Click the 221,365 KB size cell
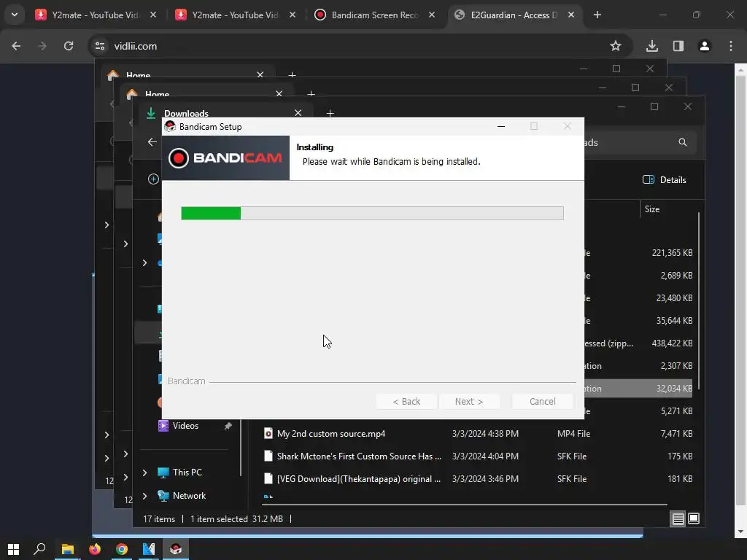This screenshot has width=747, height=560. (x=672, y=253)
